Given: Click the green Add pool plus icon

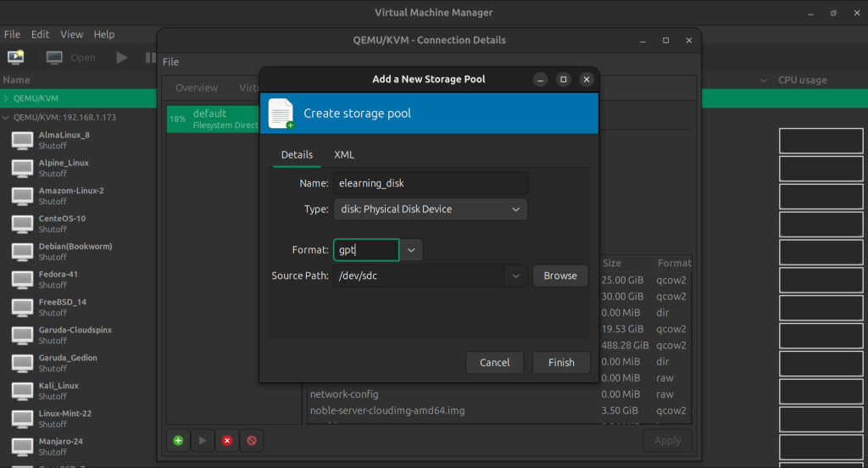Looking at the screenshot, I should pyautogui.click(x=178, y=441).
